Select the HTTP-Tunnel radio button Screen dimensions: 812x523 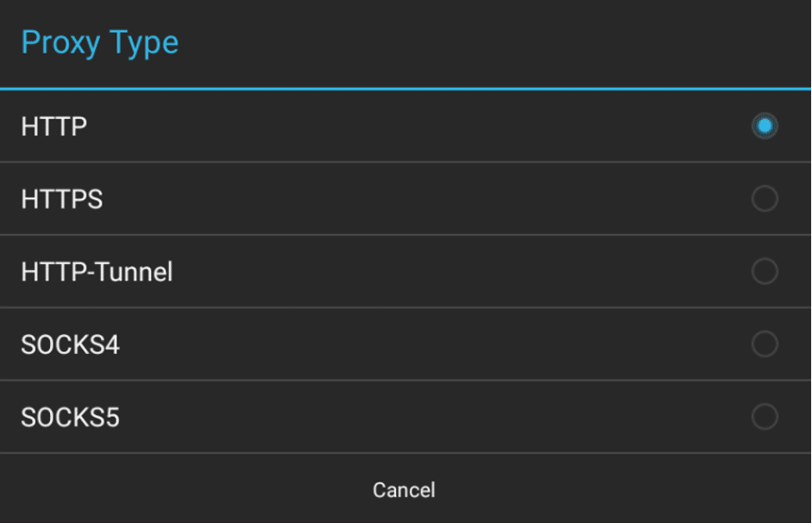(x=763, y=272)
